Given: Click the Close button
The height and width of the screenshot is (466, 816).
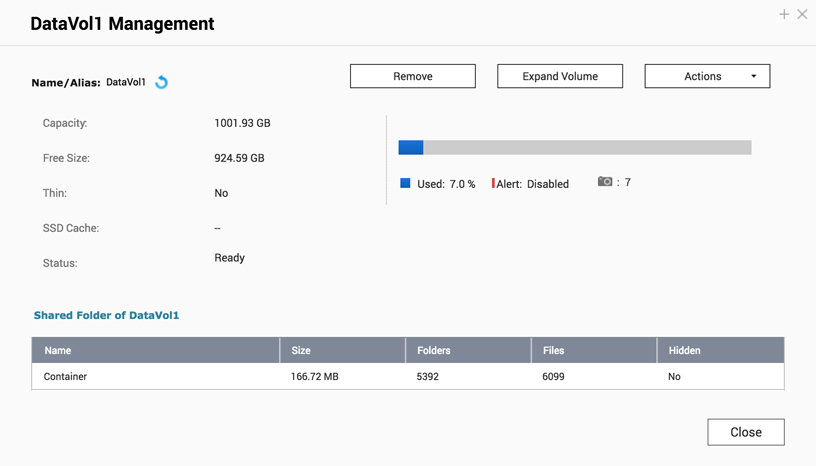Looking at the screenshot, I should 746,432.
